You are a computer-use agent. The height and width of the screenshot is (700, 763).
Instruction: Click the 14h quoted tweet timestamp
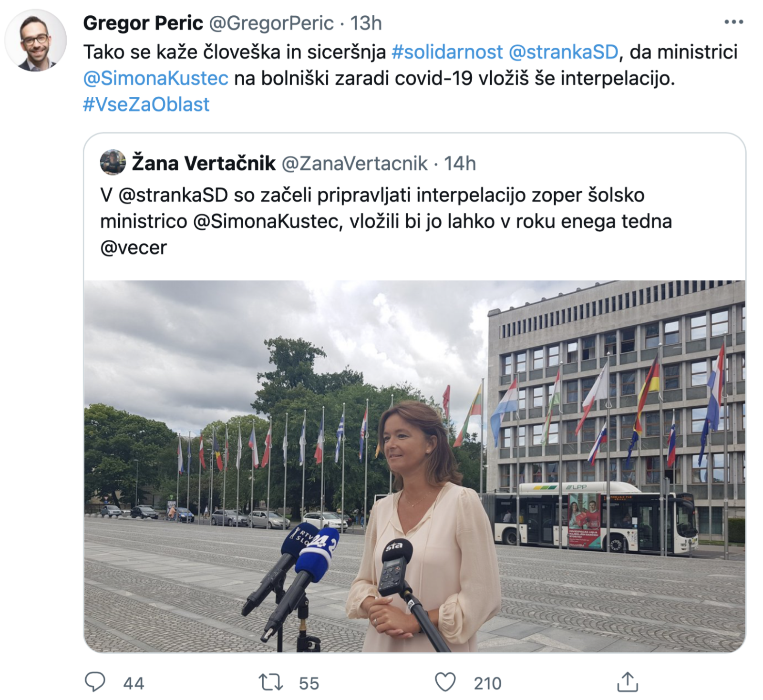460,164
